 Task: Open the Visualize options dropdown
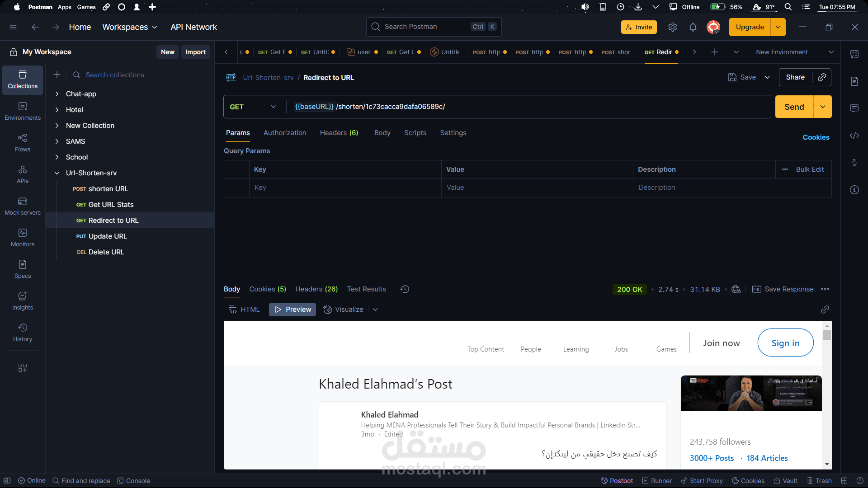pyautogui.click(x=375, y=310)
